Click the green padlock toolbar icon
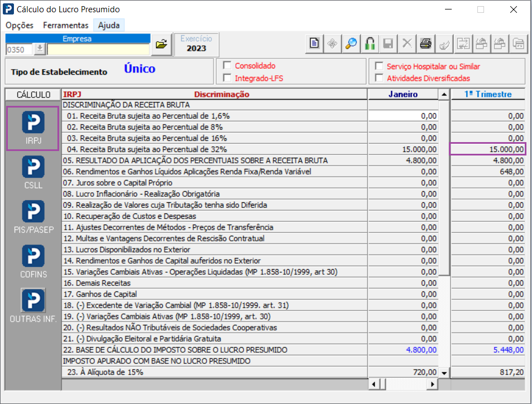532x404 pixels. (369, 43)
